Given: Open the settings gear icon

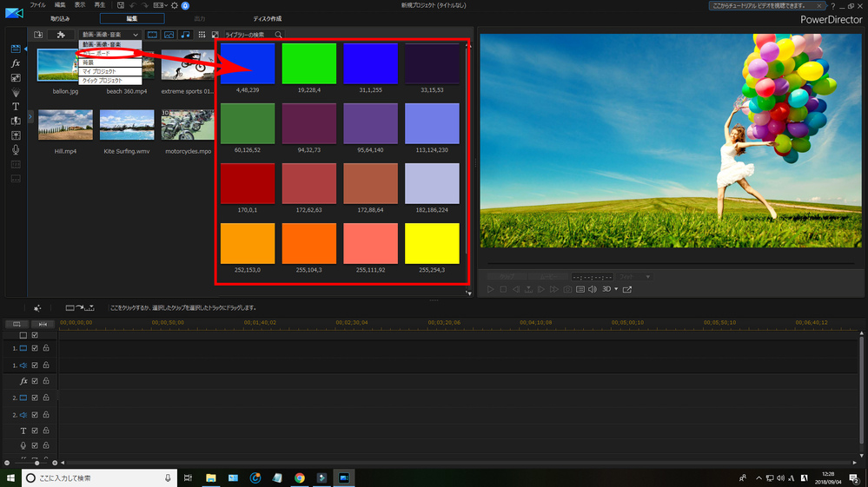Looking at the screenshot, I should click(175, 5).
